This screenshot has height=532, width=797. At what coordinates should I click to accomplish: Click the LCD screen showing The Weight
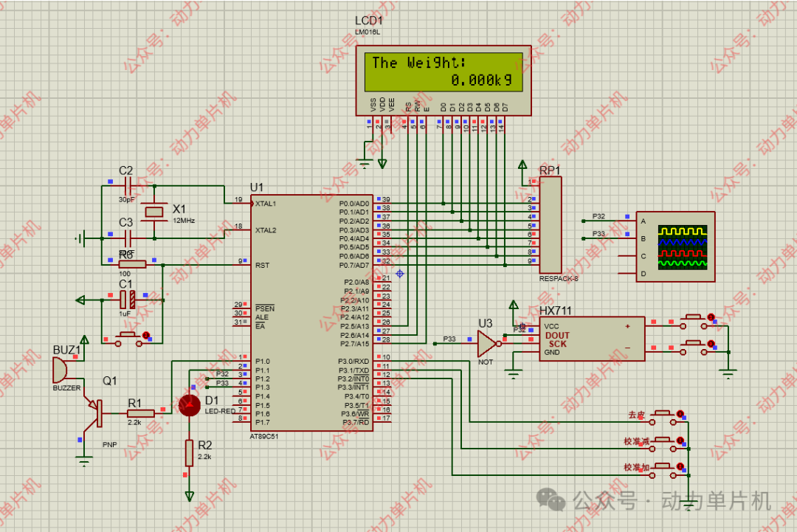tap(444, 72)
